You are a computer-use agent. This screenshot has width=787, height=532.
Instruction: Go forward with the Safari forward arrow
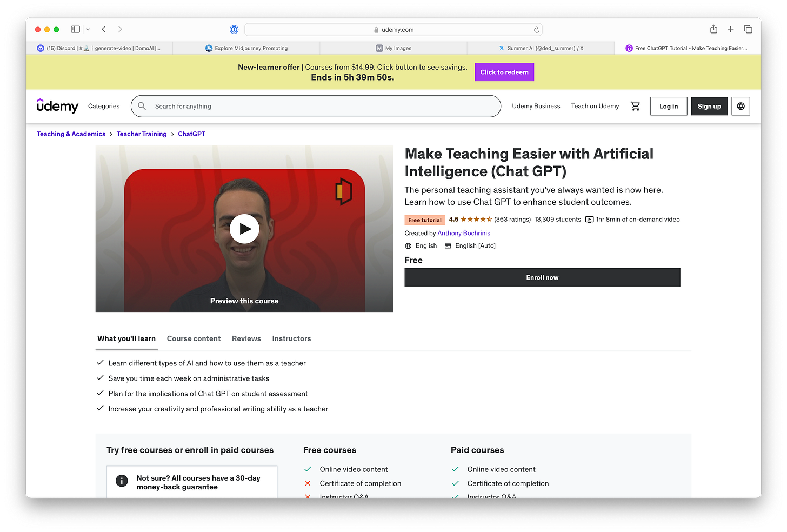(120, 29)
